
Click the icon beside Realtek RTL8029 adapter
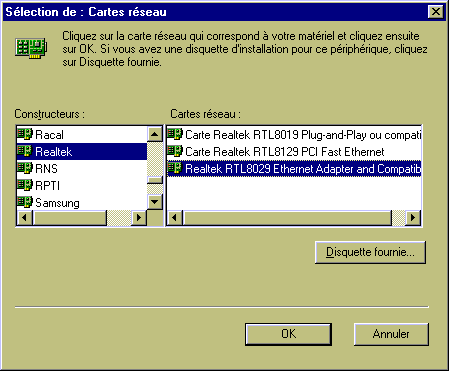point(175,168)
